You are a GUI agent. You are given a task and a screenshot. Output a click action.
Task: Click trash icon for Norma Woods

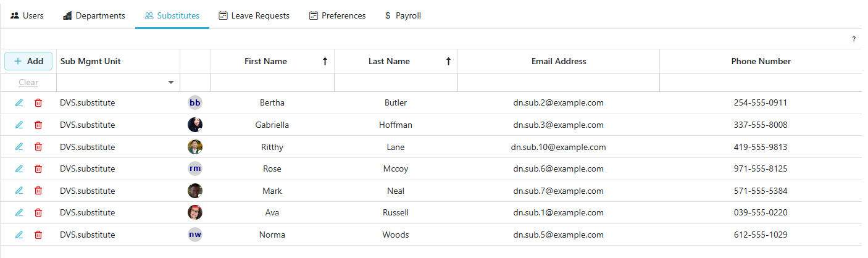click(x=38, y=235)
